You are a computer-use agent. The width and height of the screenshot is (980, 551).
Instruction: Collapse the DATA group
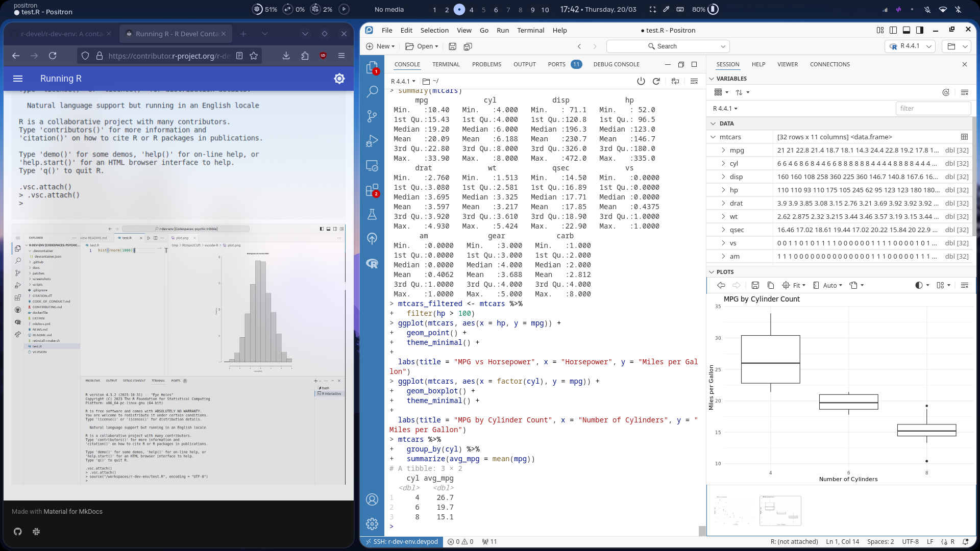pyautogui.click(x=713, y=123)
